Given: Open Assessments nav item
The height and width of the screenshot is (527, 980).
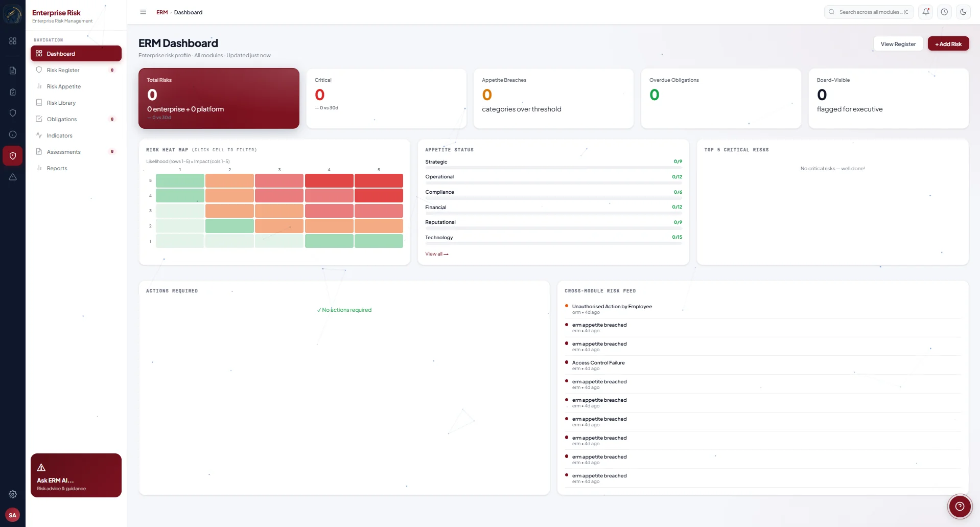Looking at the screenshot, I should 76,152.
